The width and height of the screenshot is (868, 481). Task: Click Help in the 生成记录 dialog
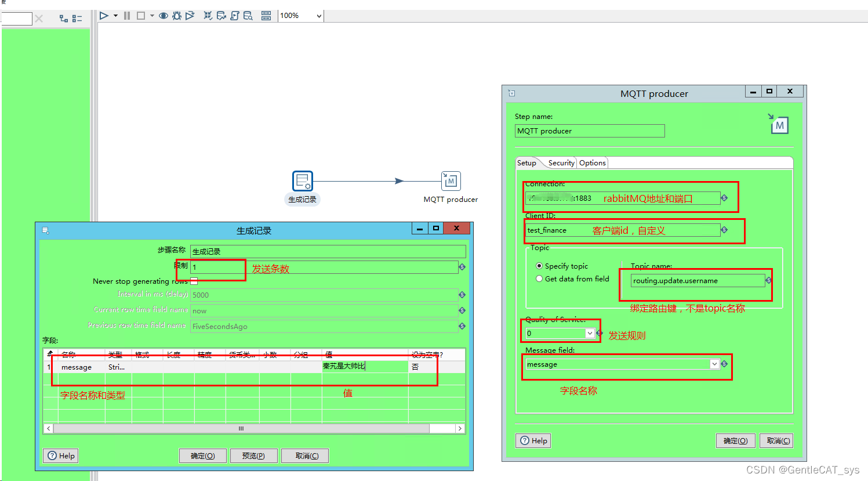tap(61, 455)
